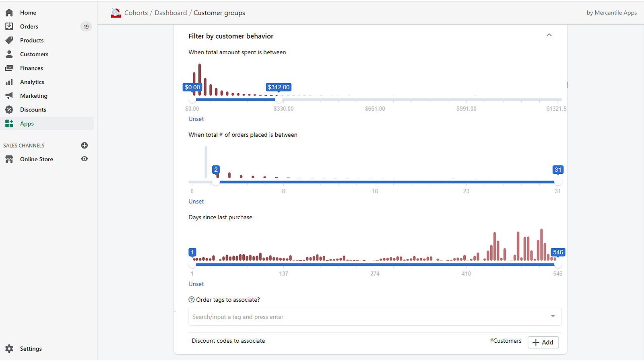Click the order tags help icon

[x=192, y=300]
